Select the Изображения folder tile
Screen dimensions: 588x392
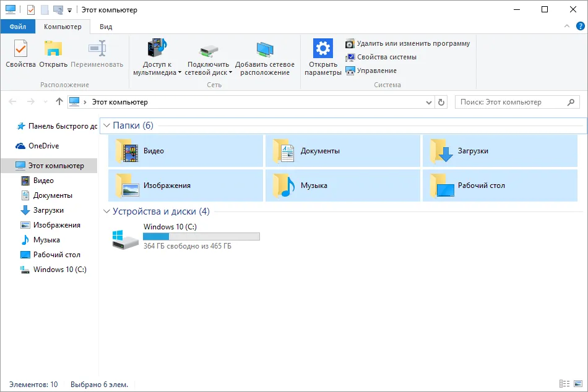(x=186, y=185)
